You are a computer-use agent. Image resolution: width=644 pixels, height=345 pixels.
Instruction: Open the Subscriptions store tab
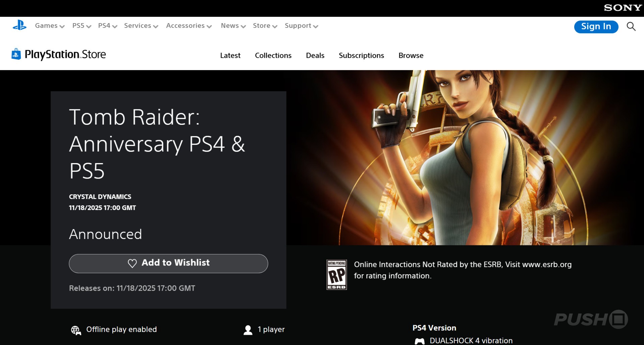pyautogui.click(x=361, y=55)
